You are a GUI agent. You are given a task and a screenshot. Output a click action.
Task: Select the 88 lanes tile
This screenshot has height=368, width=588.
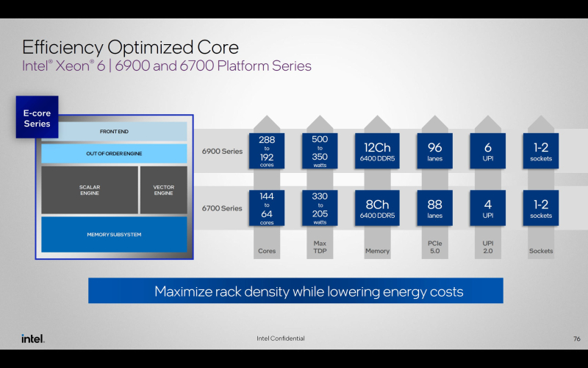click(x=434, y=208)
